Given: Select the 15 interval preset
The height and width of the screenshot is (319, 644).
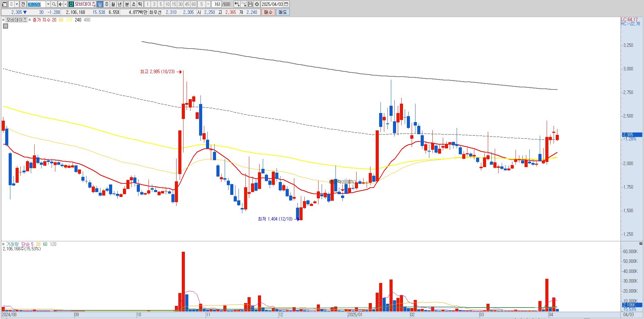Looking at the screenshot, I should pyautogui.click(x=174, y=4).
